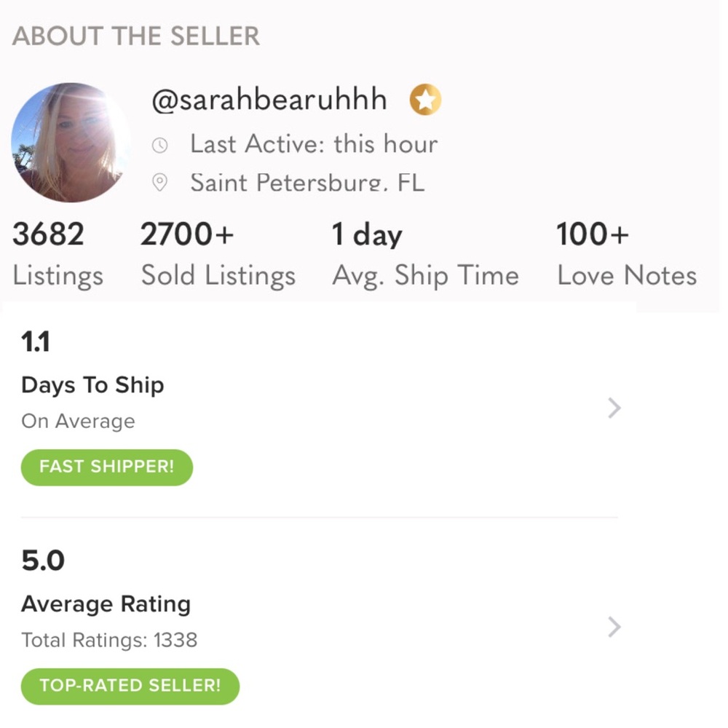Screen dimensions: 728x728
Task: Tap the About The Seller heading
Action: [x=136, y=36]
